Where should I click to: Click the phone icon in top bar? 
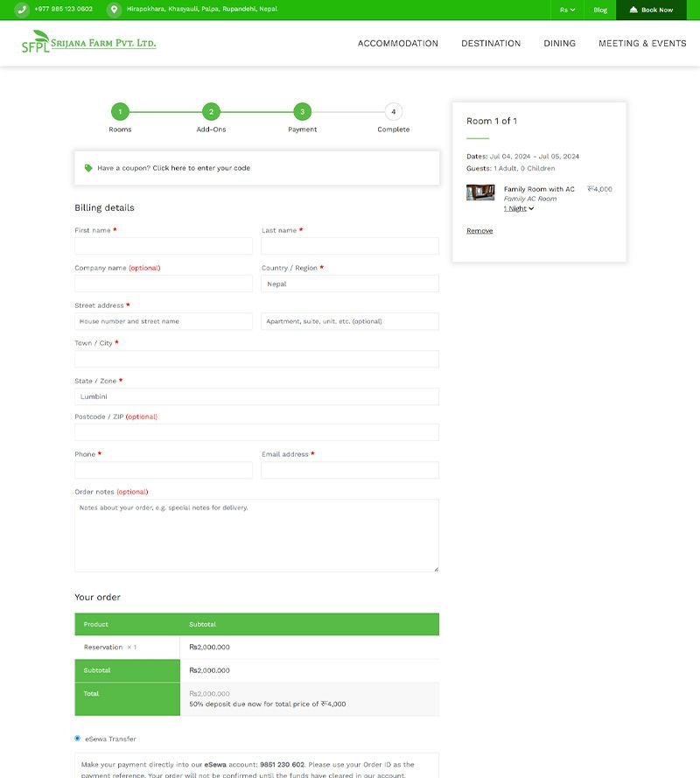pyautogui.click(x=21, y=10)
